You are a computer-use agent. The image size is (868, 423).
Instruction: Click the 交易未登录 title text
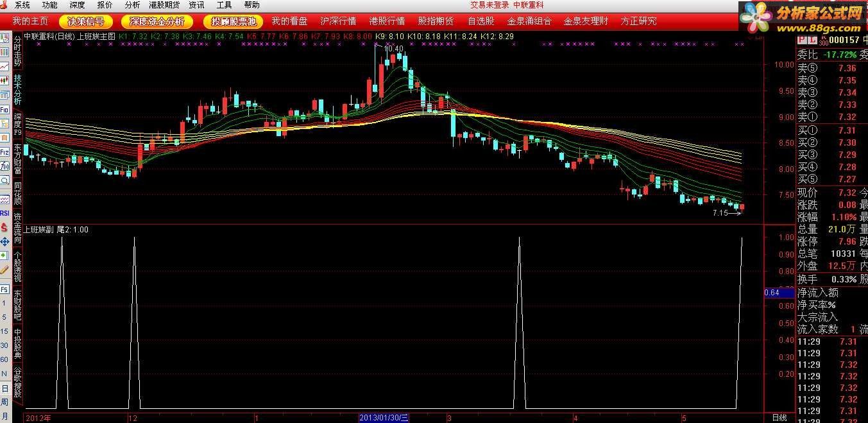click(490, 4)
